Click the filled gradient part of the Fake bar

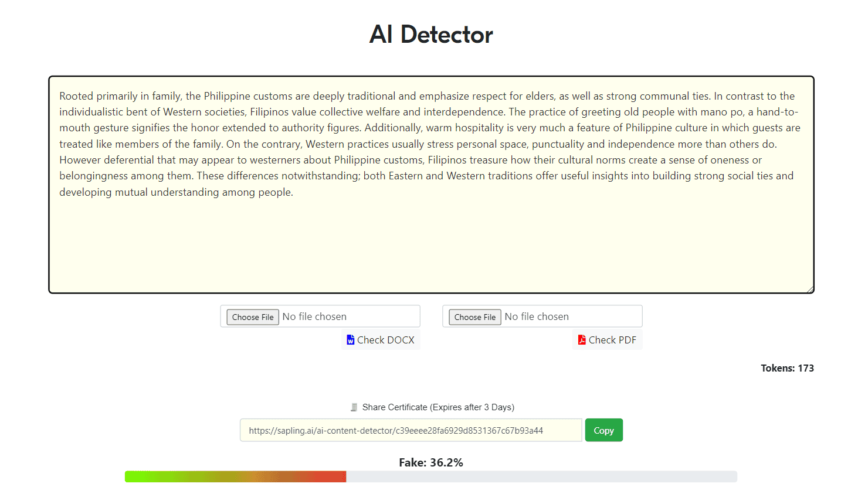tap(235, 476)
